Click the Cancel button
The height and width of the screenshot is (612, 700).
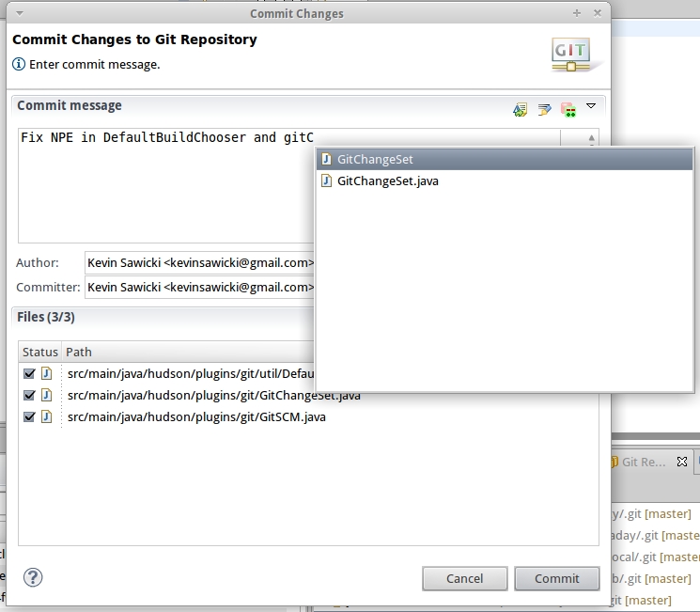[x=465, y=578]
